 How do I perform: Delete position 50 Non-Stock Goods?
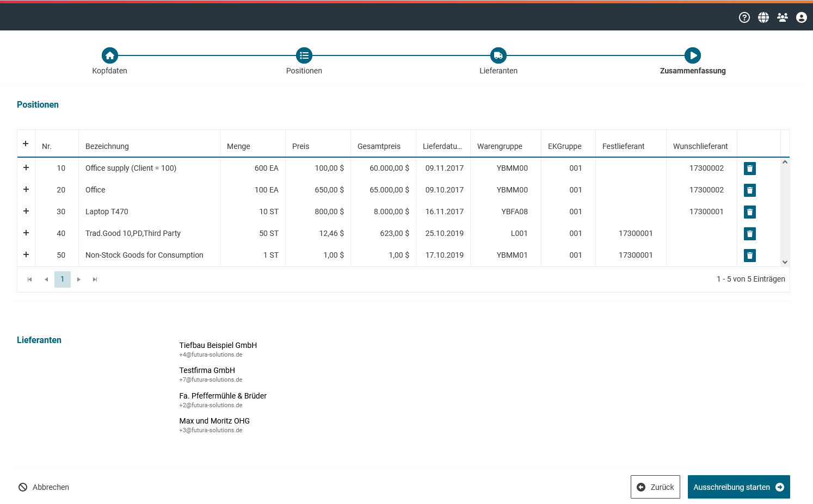pos(750,256)
